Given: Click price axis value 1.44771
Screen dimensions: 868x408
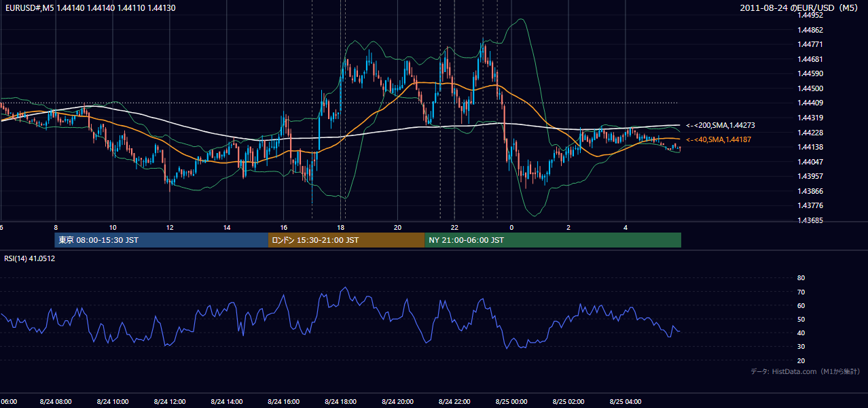Looking at the screenshot, I should point(811,44).
